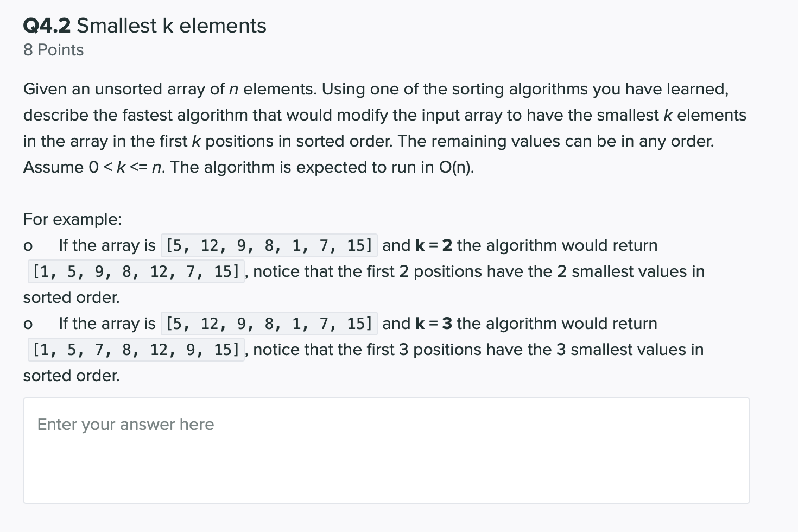Image resolution: width=798 pixels, height=532 pixels.
Task: Click the input array code snippet for k = 3
Action: pyautogui.click(x=269, y=324)
